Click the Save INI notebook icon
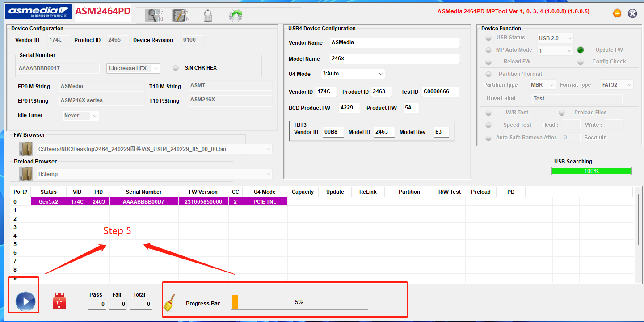This screenshot has width=644, height=322. click(x=180, y=16)
